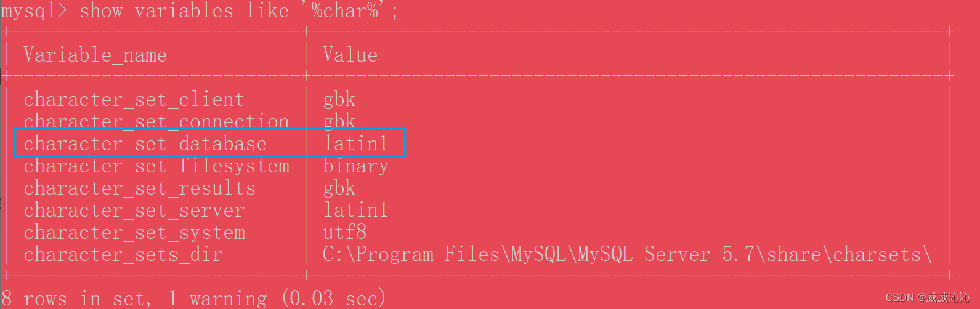Select highlighted character_set_database row name
Viewport: 980px width, 309px height.
145,143
